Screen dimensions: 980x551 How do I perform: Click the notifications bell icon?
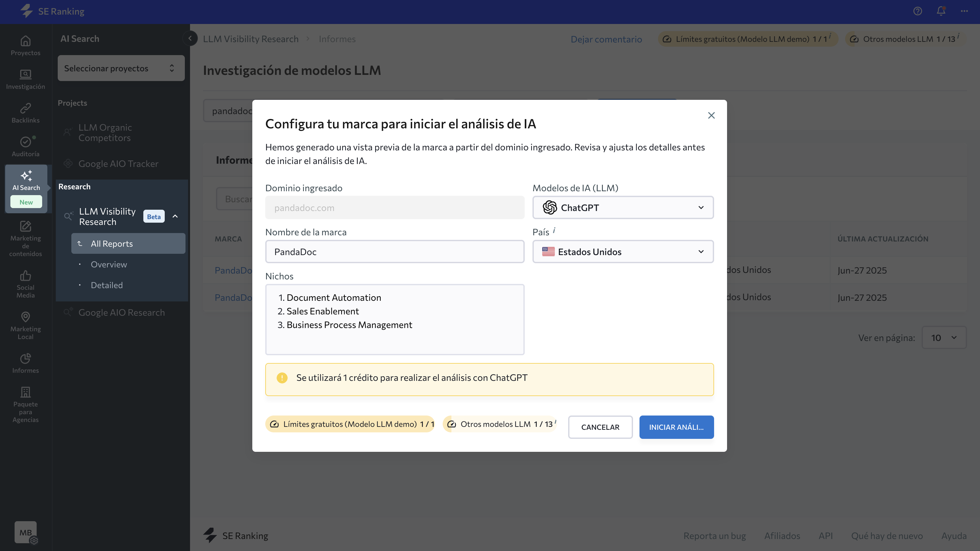click(x=941, y=11)
